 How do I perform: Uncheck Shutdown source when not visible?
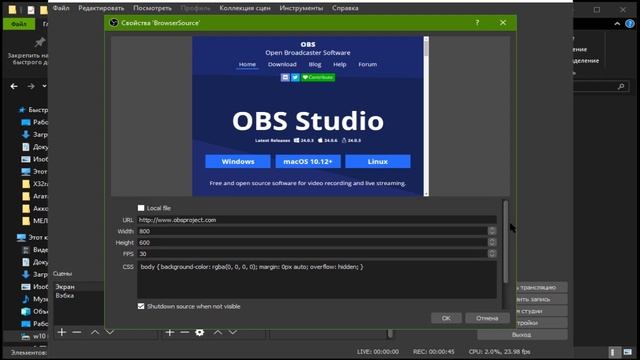pyautogui.click(x=141, y=306)
